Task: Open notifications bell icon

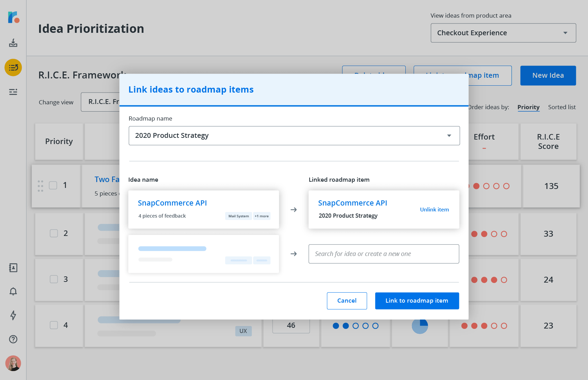Action: click(x=13, y=292)
